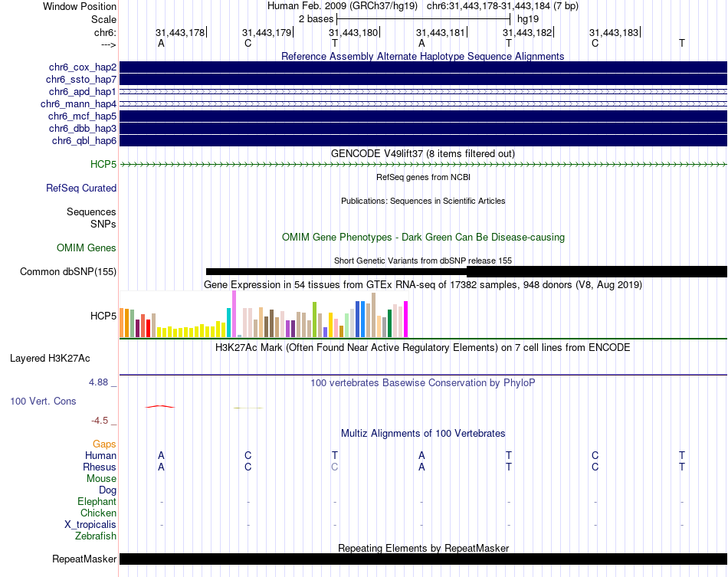Click the magenta last GTEx expression bar
This screenshot has height=577, width=728.
point(405,319)
